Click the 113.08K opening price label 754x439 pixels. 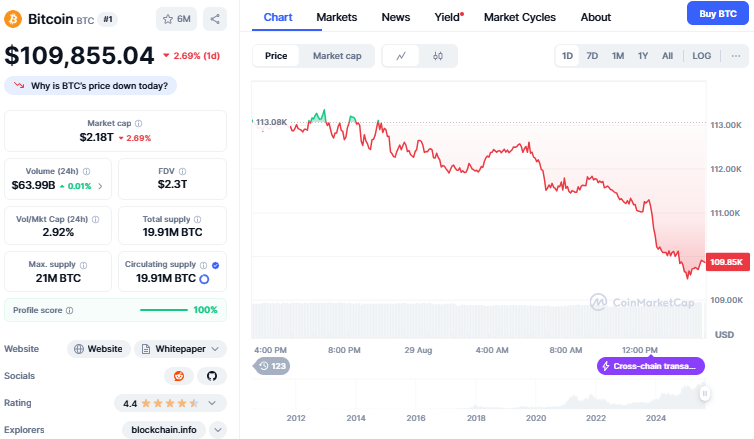point(271,122)
